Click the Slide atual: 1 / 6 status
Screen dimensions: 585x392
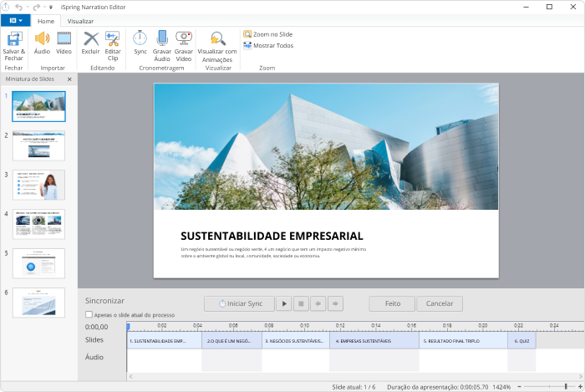(x=354, y=387)
